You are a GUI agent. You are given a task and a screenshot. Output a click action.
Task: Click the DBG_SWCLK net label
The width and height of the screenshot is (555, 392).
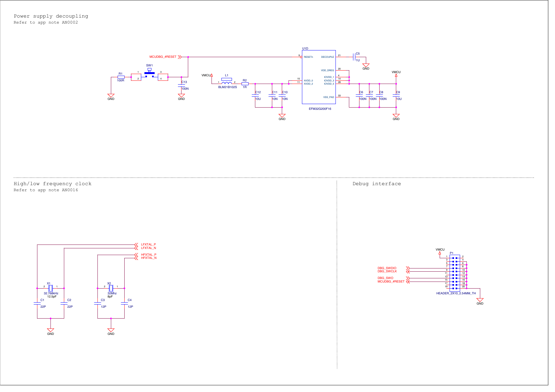(x=387, y=271)
